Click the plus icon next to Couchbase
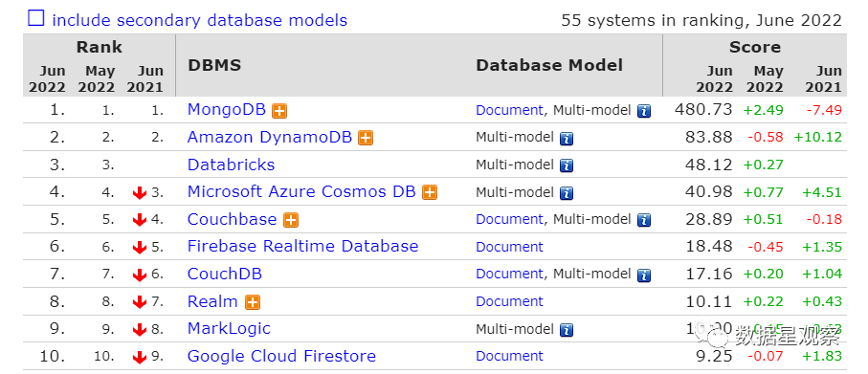The image size is (868, 374). [291, 220]
